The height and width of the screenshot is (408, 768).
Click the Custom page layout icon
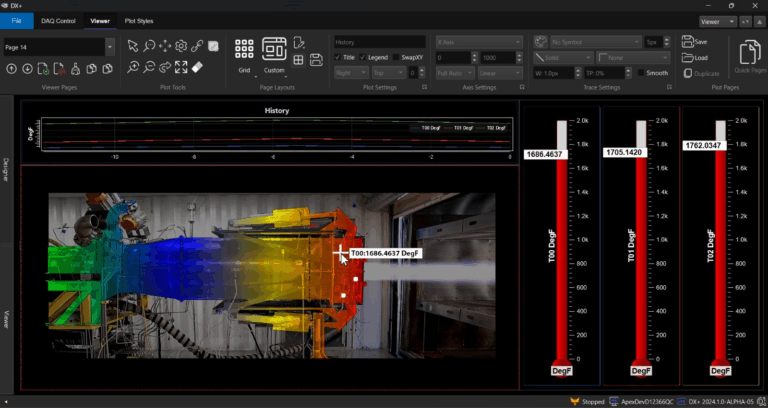(x=274, y=50)
